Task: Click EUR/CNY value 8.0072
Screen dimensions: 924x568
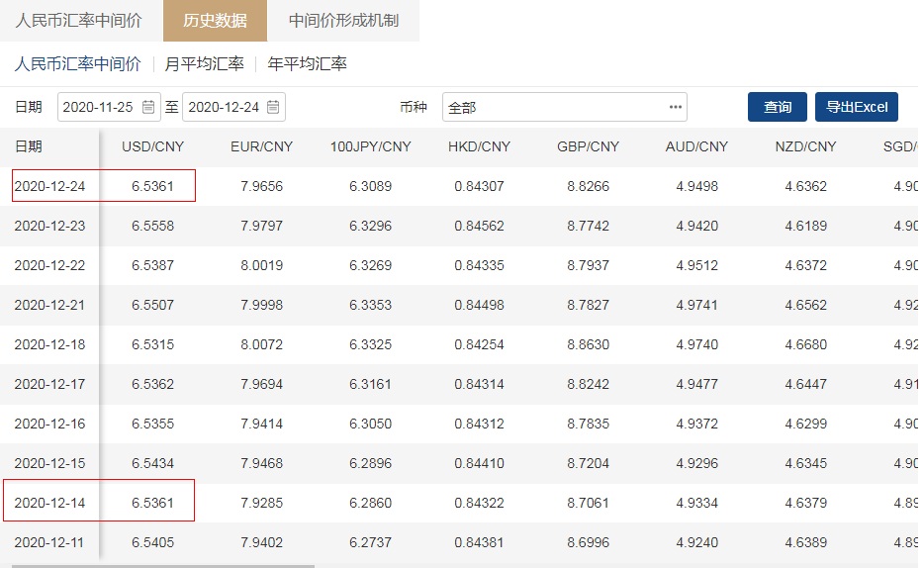Action: [261, 344]
